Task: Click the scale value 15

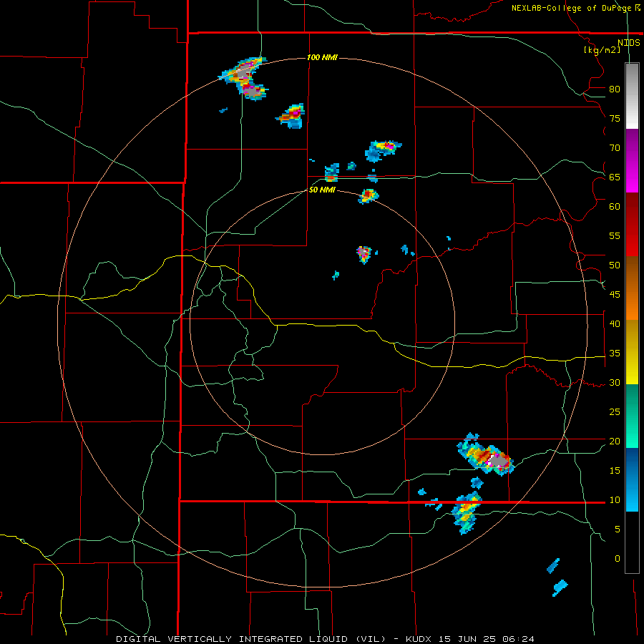Action: (615, 471)
